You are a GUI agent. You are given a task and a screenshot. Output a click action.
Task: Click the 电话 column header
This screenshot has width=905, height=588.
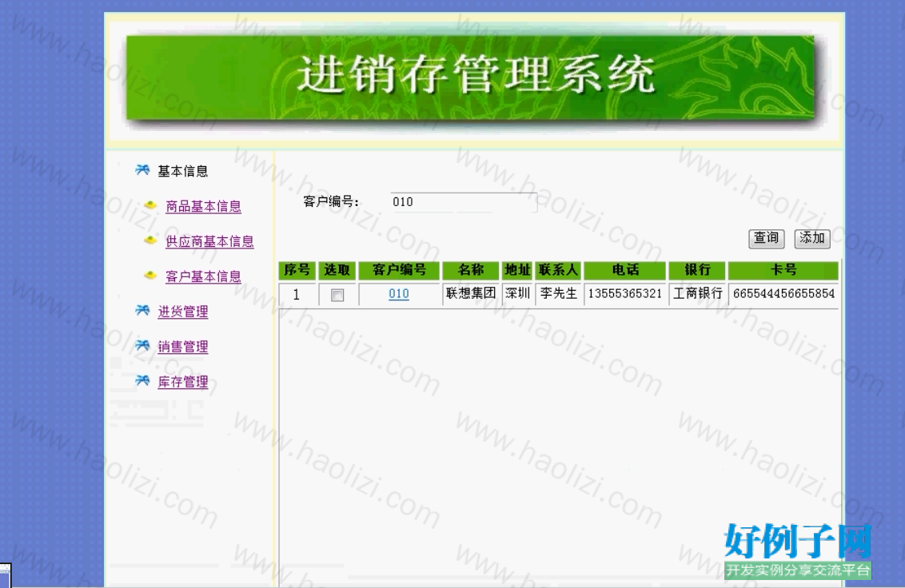(625, 270)
